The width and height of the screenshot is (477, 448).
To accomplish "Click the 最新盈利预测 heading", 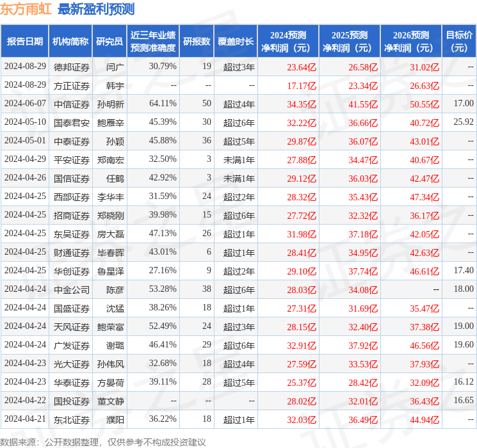I will click(x=96, y=10).
